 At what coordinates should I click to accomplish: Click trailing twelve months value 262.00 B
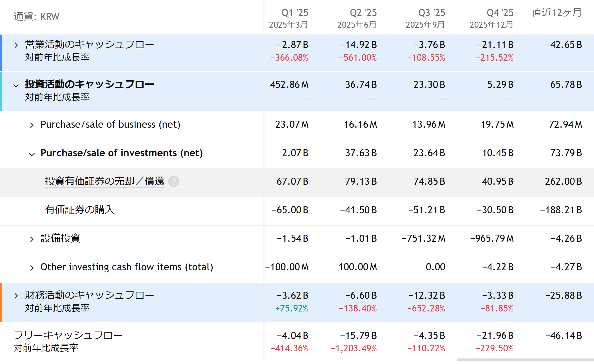coord(563,182)
